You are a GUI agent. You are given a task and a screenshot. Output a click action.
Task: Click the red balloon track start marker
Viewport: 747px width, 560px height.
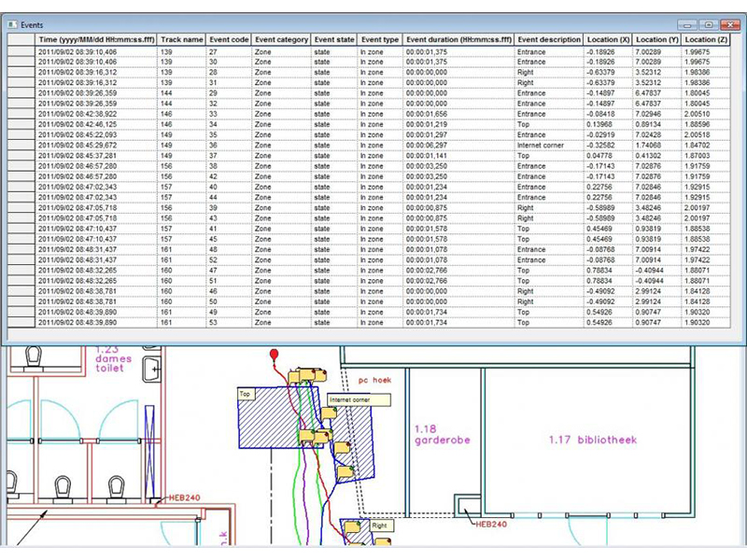click(274, 355)
